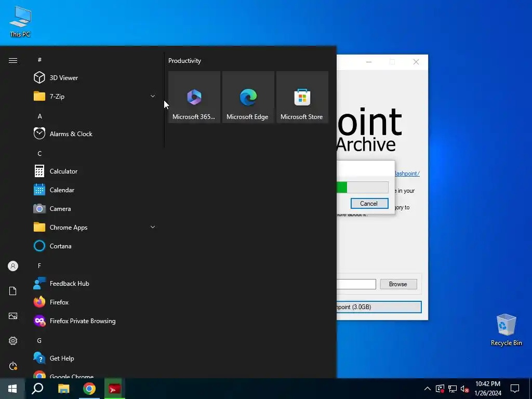Open Settings gear in Start sidebar
This screenshot has width=532, height=399.
click(x=13, y=341)
